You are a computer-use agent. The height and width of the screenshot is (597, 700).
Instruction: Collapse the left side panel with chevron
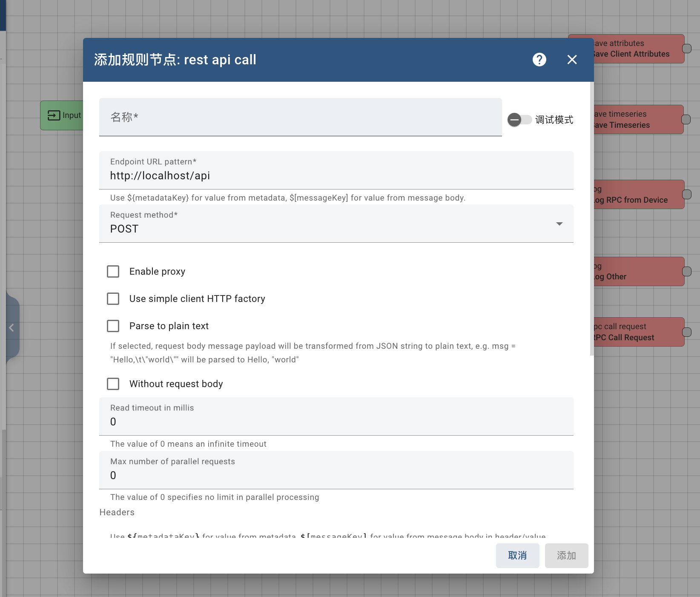click(11, 327)
